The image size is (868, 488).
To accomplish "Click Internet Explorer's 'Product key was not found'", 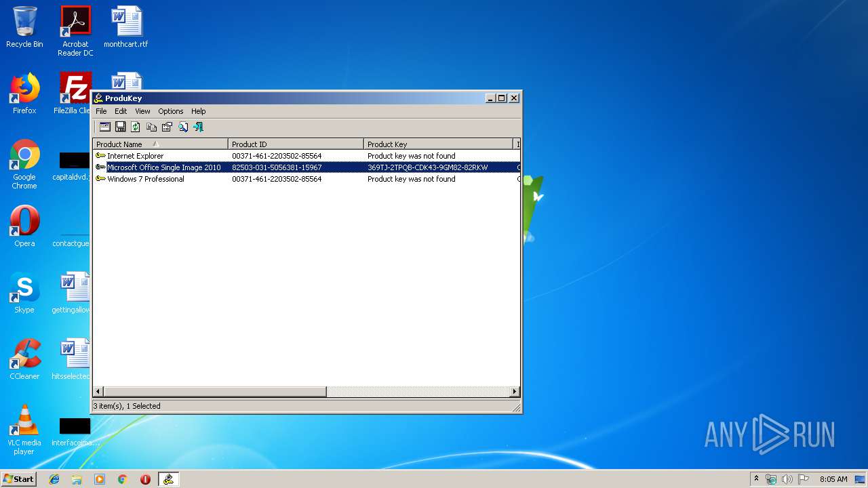I will (411, 156).
